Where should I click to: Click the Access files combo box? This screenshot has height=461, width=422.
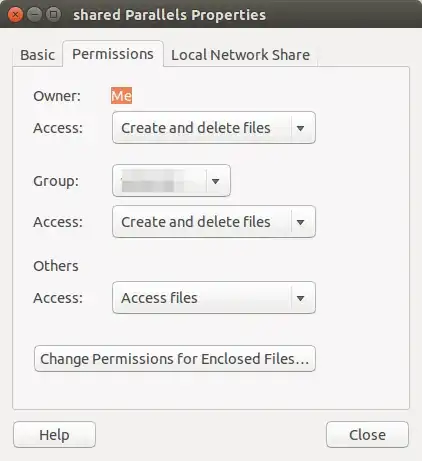[214, 298]
